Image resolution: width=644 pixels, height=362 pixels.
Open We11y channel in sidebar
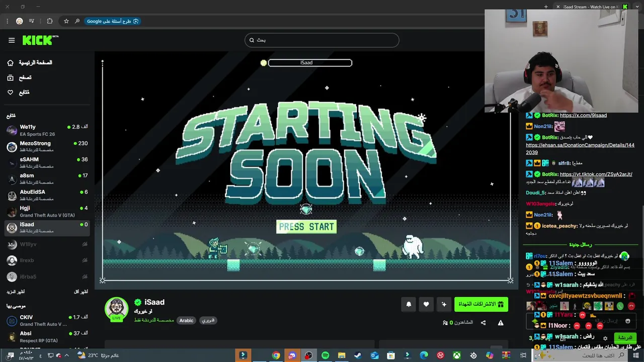(47, 130)
